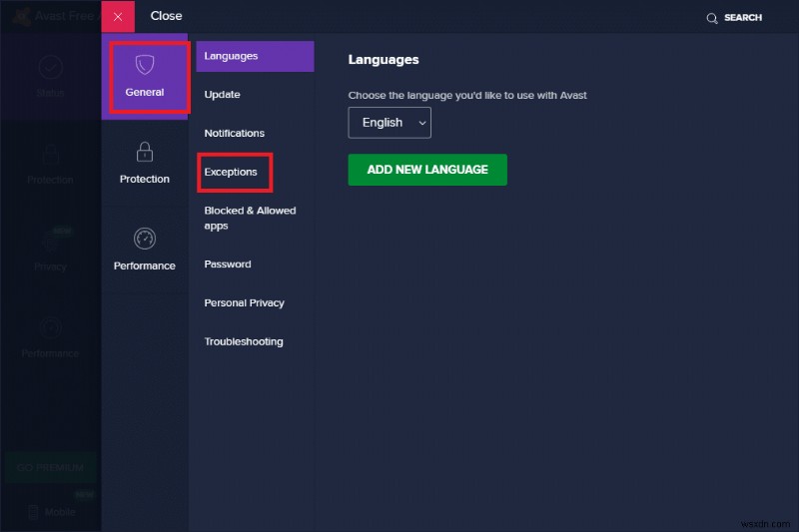This screenshot has width=799, height=532.
Task: Click the Search text label
Action: [743, 18]
